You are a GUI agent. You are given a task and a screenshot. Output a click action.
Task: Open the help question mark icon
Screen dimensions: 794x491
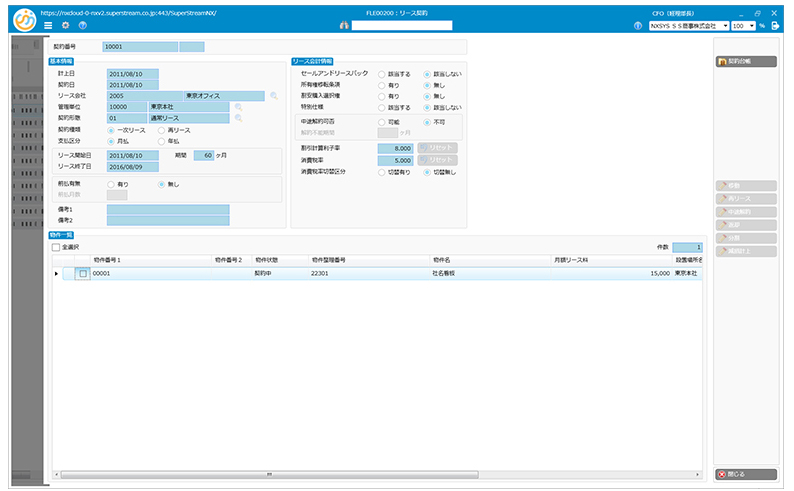tap(83, 25)
